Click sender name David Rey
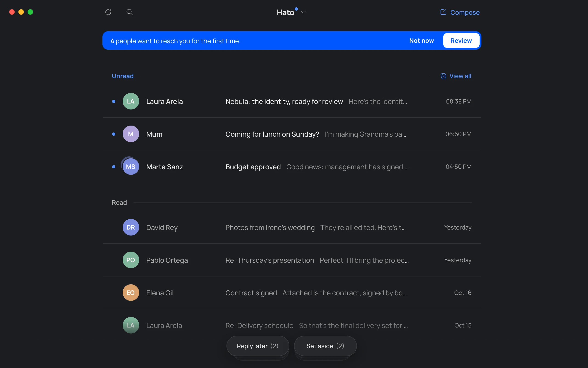 pos(162,227)
